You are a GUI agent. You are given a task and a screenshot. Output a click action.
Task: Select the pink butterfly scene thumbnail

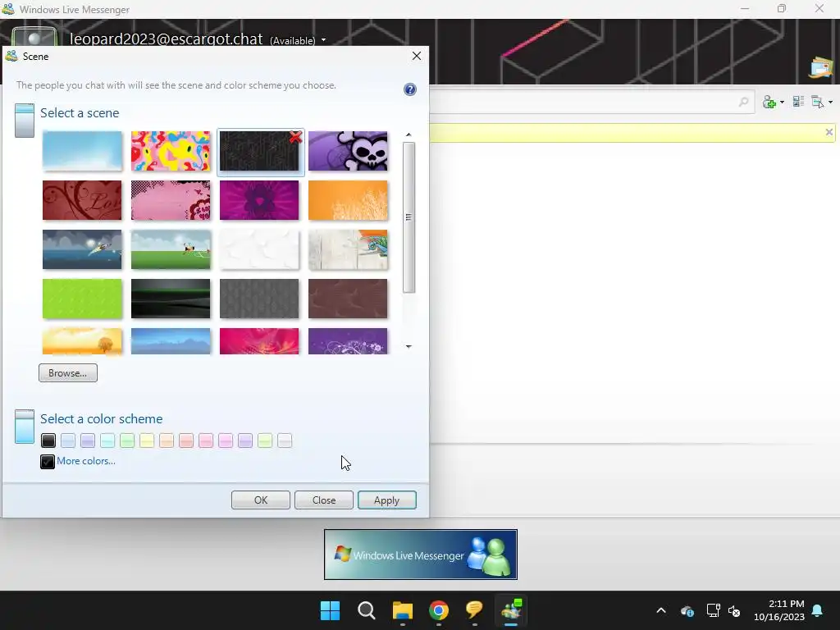pos(171,200)
